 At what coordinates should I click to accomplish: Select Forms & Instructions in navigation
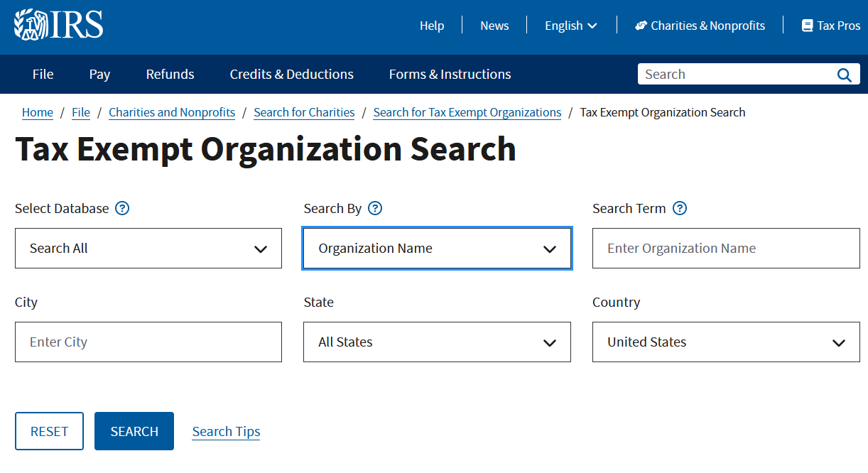[x=450, y=75]
